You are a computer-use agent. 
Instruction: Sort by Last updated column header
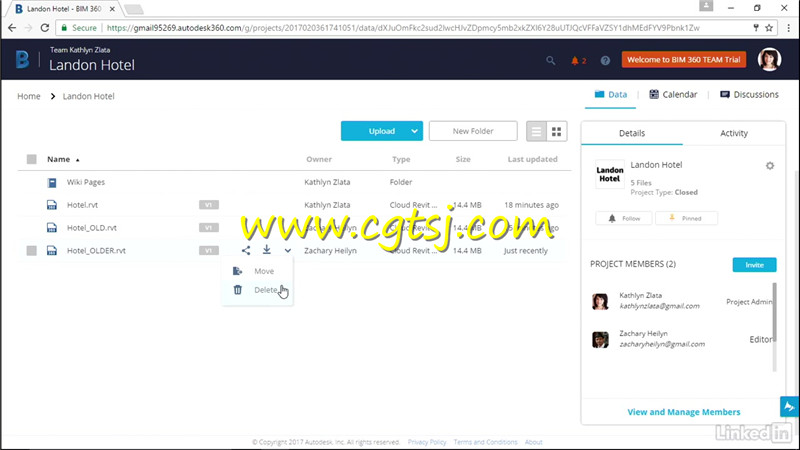(x=532, y=159)
